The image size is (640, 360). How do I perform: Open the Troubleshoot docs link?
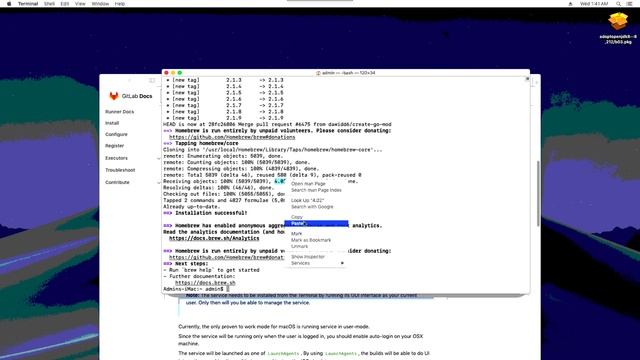pyautogui.click(x=120, y=170)
